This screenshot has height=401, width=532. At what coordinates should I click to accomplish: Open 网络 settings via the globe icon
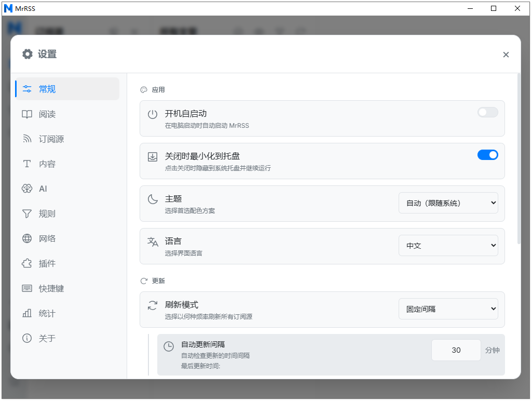pos(27,238)
